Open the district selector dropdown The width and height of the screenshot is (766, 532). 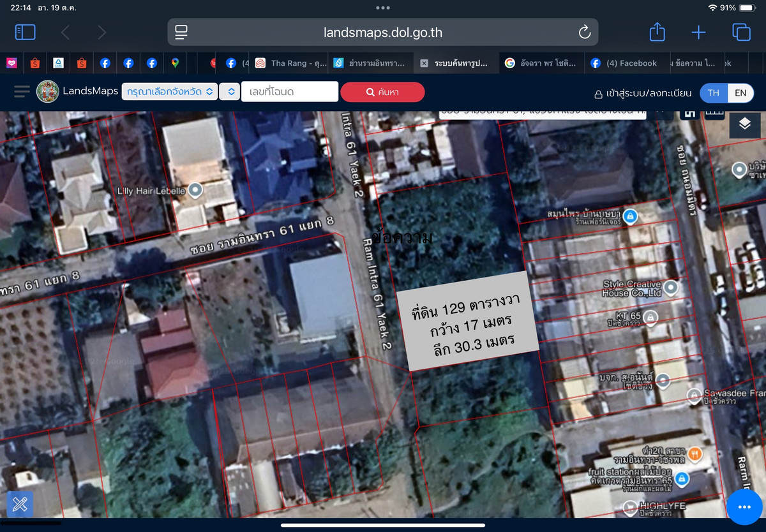click(229, 92)
